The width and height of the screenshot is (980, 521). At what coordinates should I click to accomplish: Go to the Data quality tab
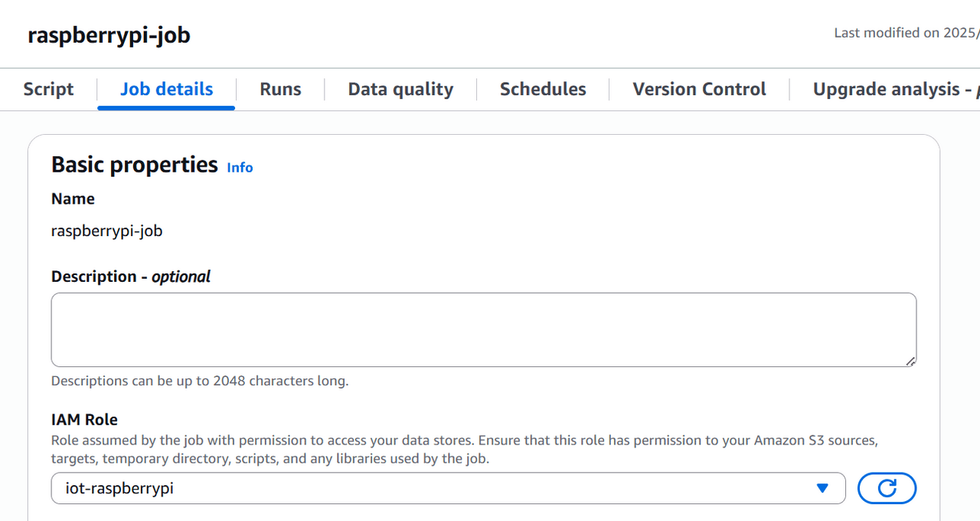pos(400,89)
